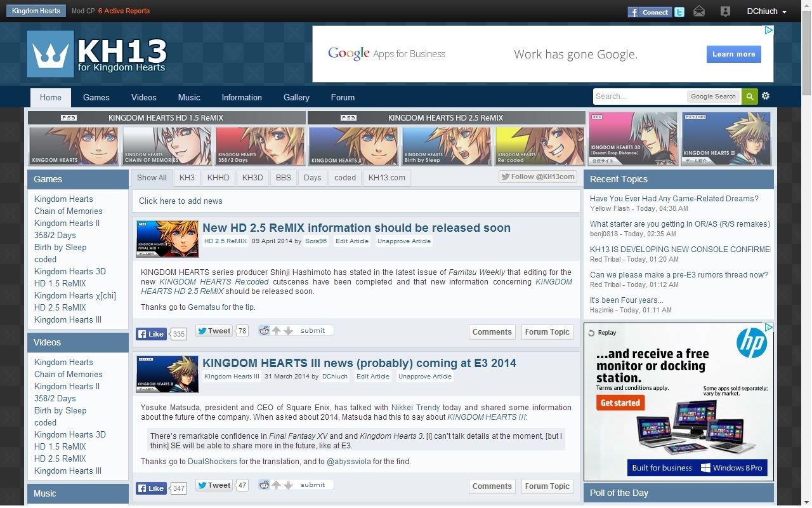Open the messages envelope icon
This screenshot has width=812, height=508.
coord(699,11)
